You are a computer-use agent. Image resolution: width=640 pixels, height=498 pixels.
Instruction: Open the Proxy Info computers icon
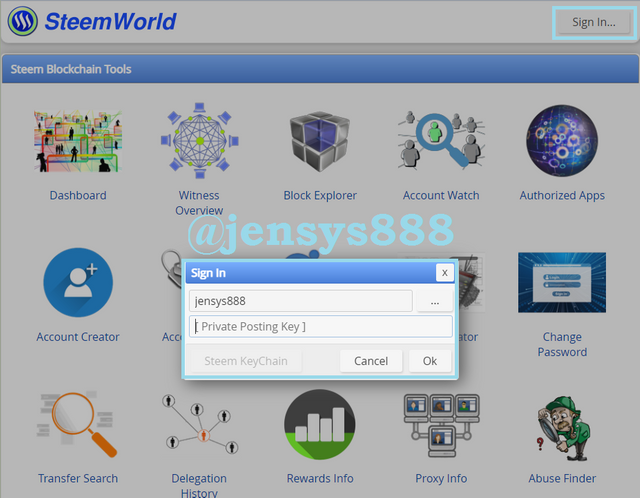pos(441,425)
